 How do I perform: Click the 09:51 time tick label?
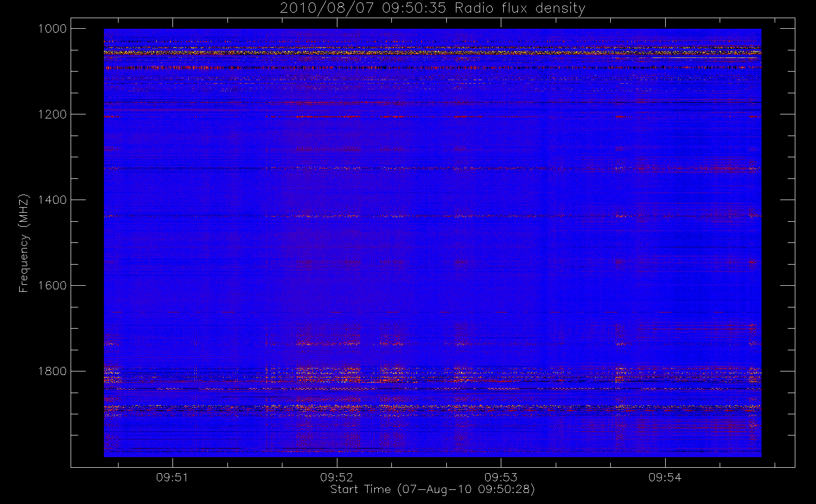click(x=172, y=477)
